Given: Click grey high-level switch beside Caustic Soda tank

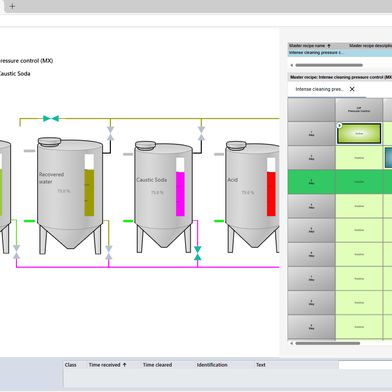Looking at the screenshot, I should pos(128,154).
